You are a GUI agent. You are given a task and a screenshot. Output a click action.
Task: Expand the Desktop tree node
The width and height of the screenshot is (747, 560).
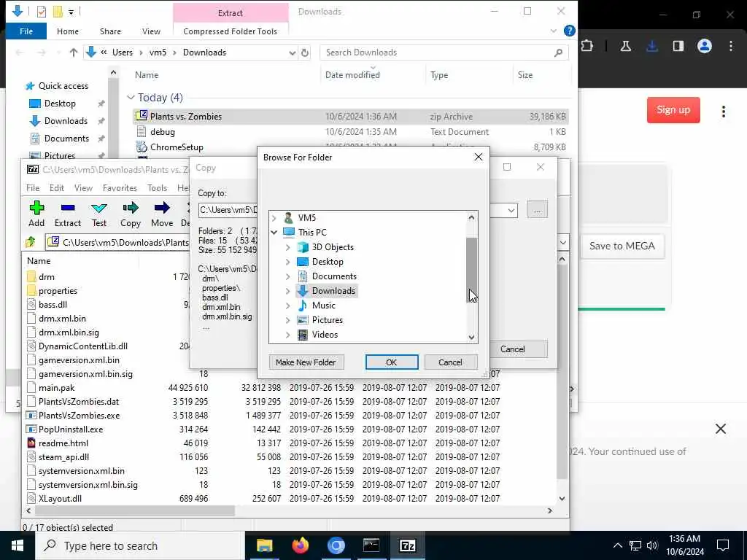tap(287, 262)
